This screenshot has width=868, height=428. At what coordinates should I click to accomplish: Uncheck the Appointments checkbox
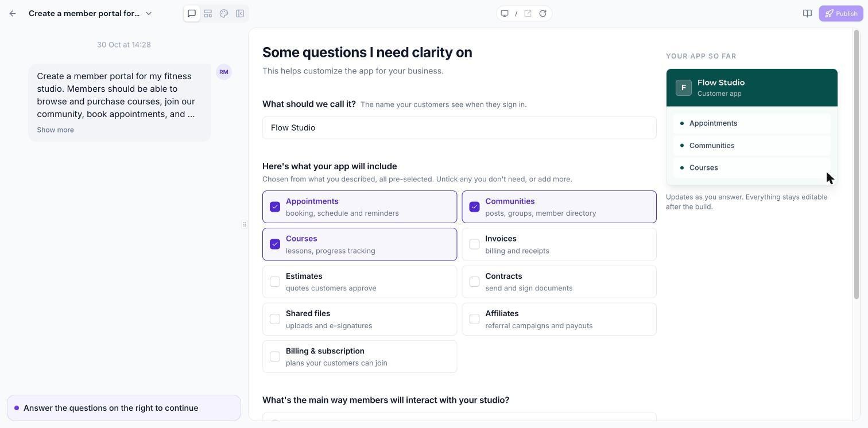click(275, 207)
